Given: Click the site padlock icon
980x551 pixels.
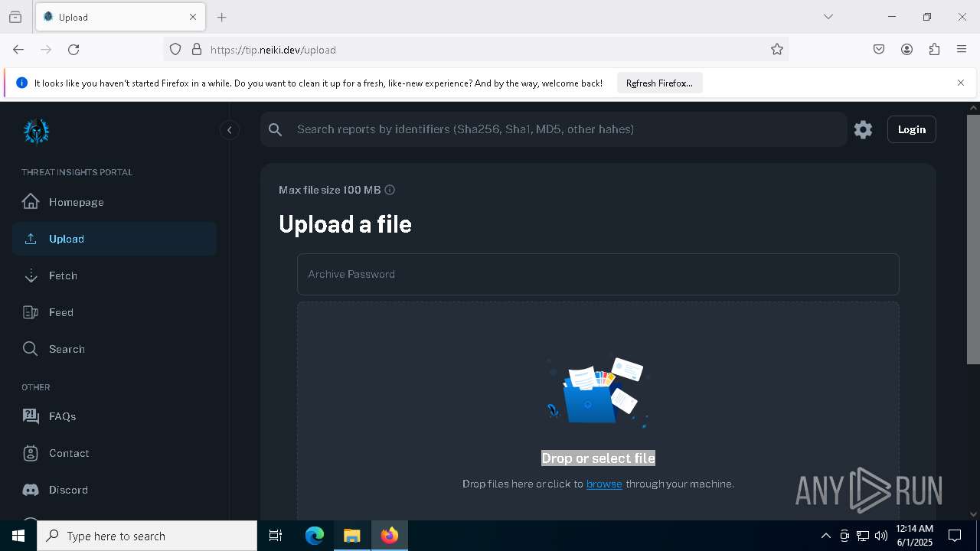Looking at the screenshot, I should (x=197, y=50).
